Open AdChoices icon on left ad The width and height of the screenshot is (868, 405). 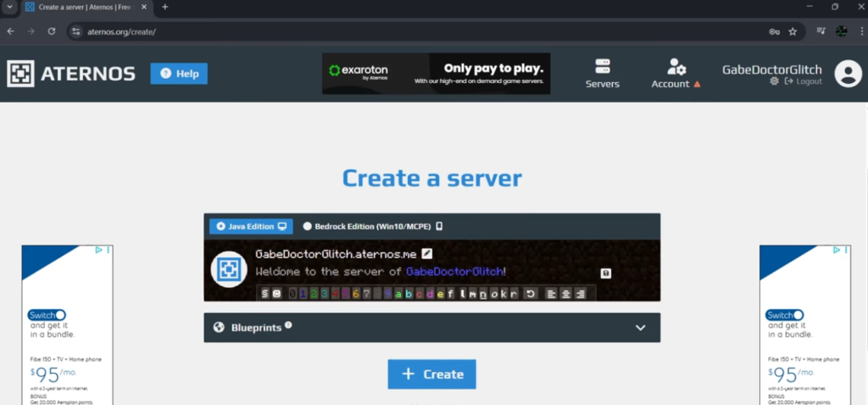tap(98, 250)
